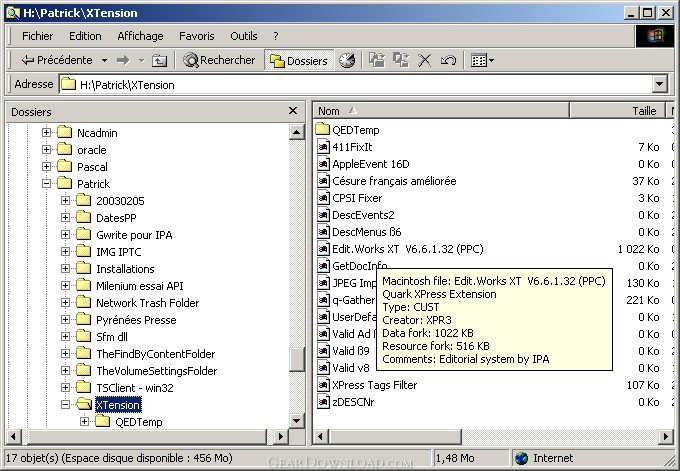Screen dimensions: 680x471
Task: Select the Valid ß9 file icon
Action: click(323, 350)
